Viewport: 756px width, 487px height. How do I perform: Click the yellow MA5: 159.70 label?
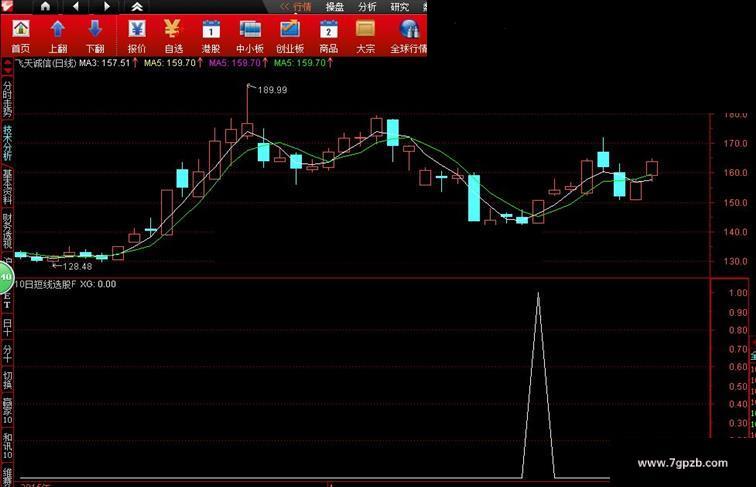pos(170,63)
